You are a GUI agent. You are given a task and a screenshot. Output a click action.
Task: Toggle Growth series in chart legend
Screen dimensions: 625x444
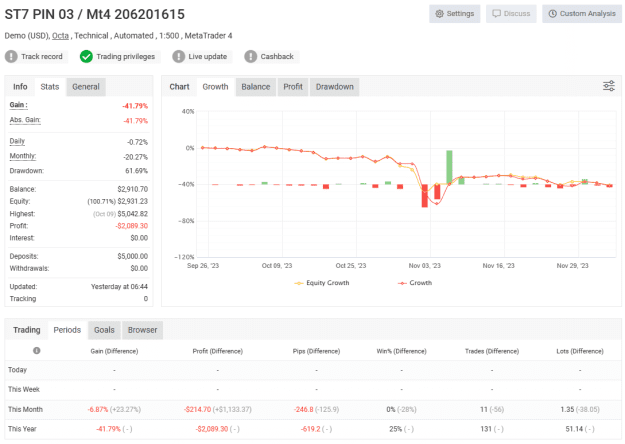(415, 283)
